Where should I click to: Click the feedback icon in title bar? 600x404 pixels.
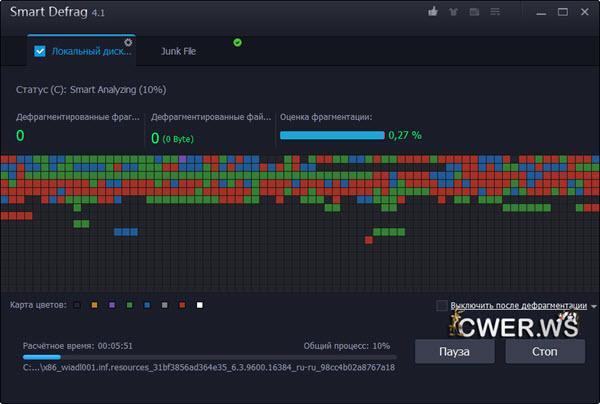[472, 13]
